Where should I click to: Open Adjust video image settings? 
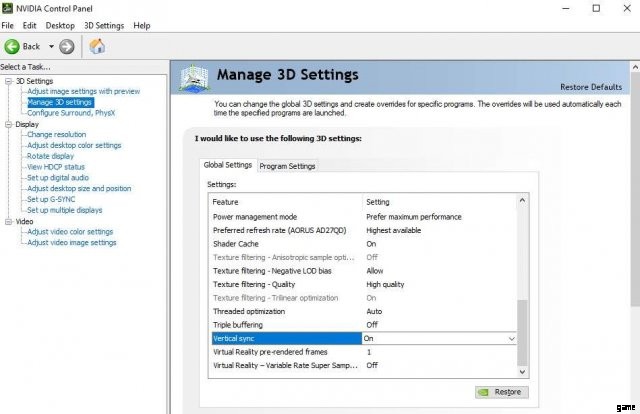(x=71, y=243)
